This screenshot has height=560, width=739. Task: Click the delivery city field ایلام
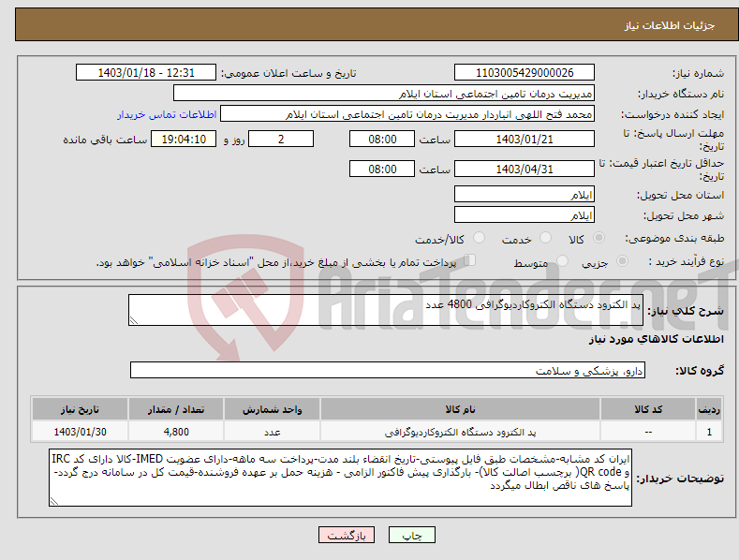pyautogui.click(x=525, y=215)
